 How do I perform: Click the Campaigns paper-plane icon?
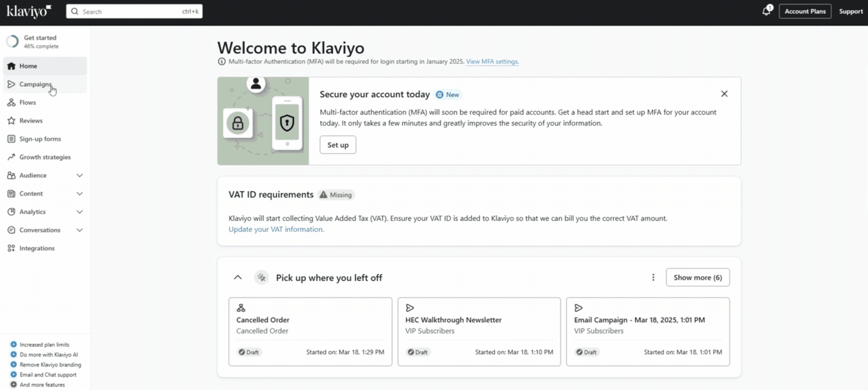[11, 84]
